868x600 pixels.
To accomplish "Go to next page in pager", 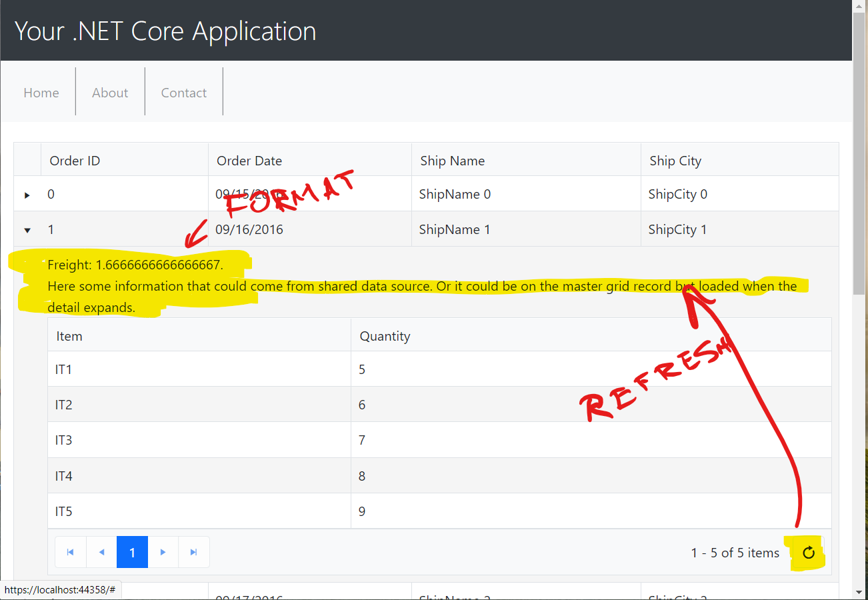I will coord(163,552).
